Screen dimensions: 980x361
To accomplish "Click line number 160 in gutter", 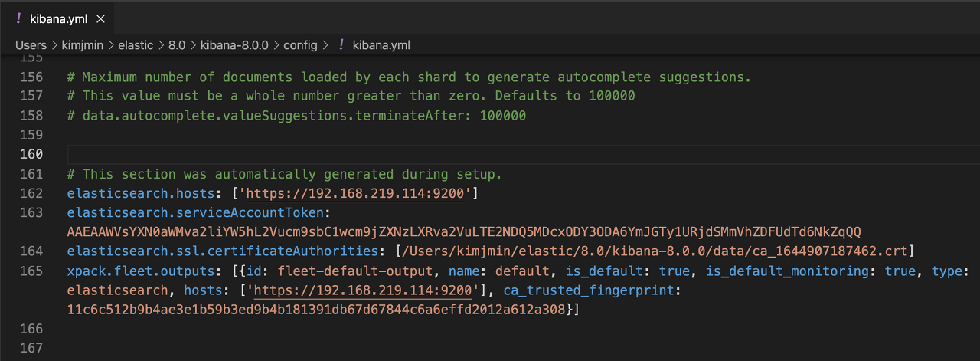I will 31,154.
